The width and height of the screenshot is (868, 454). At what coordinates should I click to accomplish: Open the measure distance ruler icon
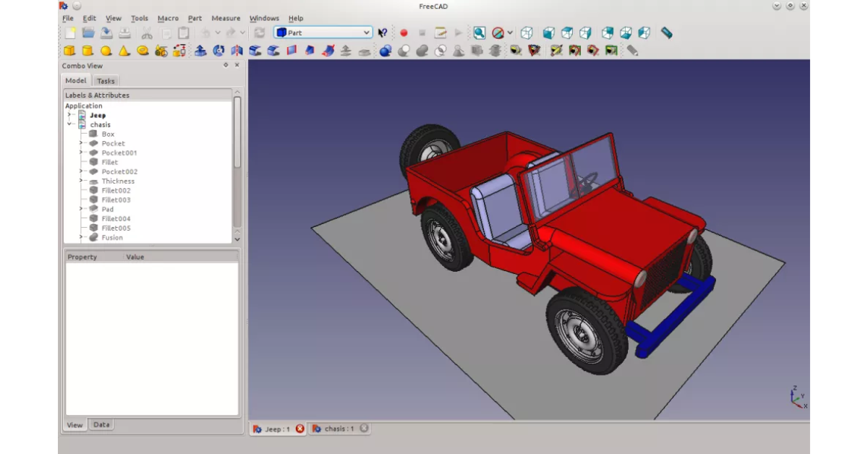tap(666, 33)
